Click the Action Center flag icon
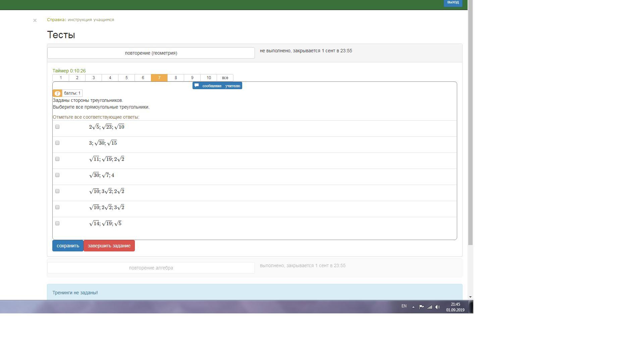This screenshot has height=362, width=644. tap(421, 307)
